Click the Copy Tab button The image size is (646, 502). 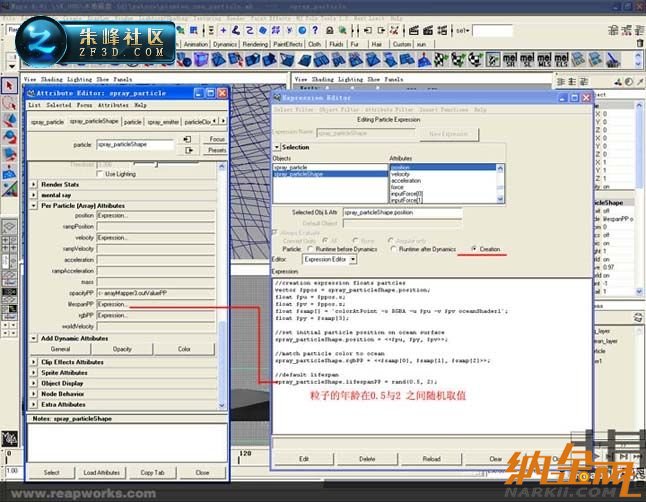[x=152, y=472]
